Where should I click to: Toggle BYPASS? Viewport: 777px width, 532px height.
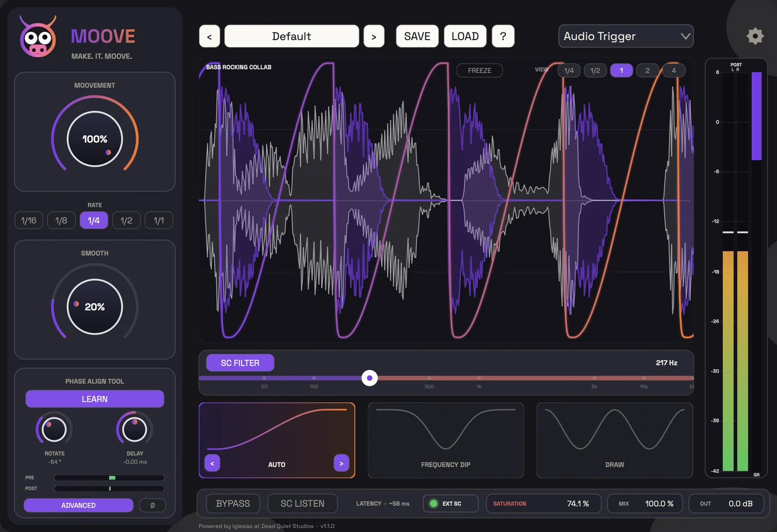pos(233,503)
